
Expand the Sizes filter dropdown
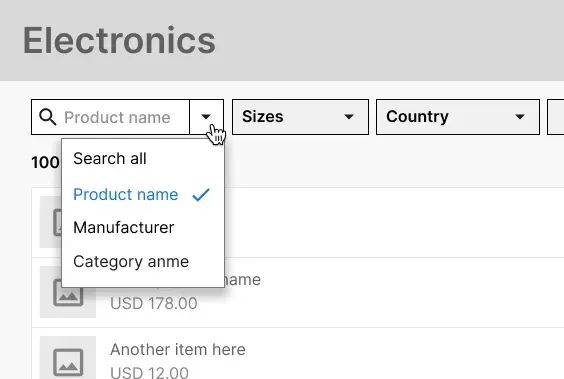300,117
